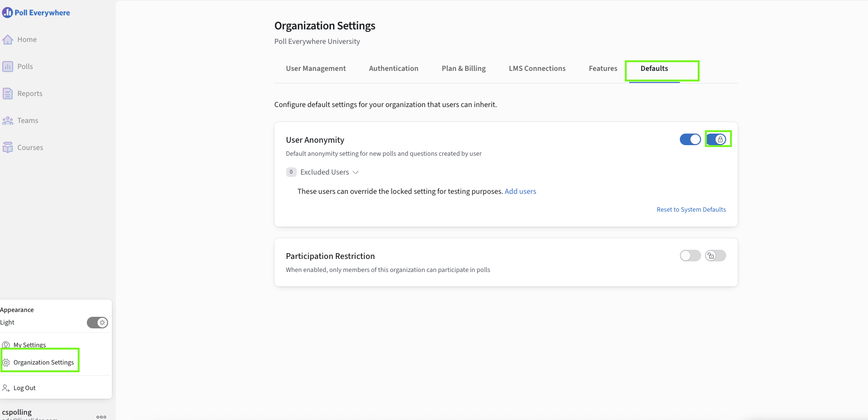Open Polls via the chart icon
The width and height of the screenshot is (868, 420).
(8, 67)
